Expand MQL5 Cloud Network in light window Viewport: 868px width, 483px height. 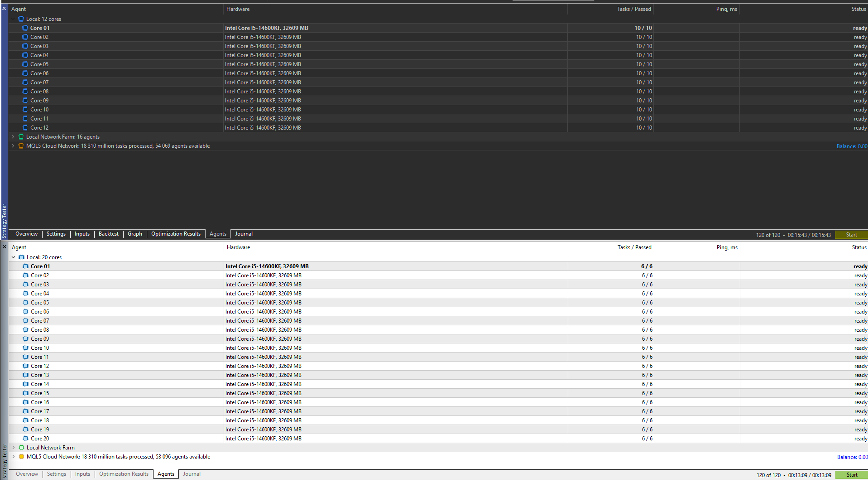tap(14, 457)
